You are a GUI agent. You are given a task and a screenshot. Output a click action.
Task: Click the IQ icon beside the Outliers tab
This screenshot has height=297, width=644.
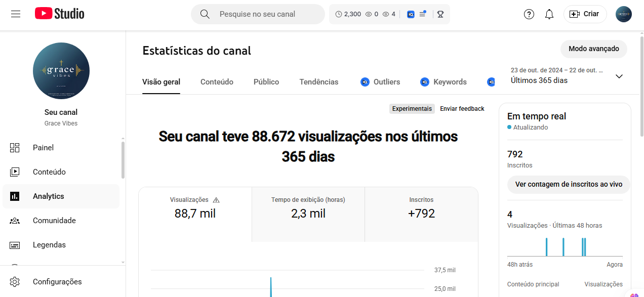(365, 82)
